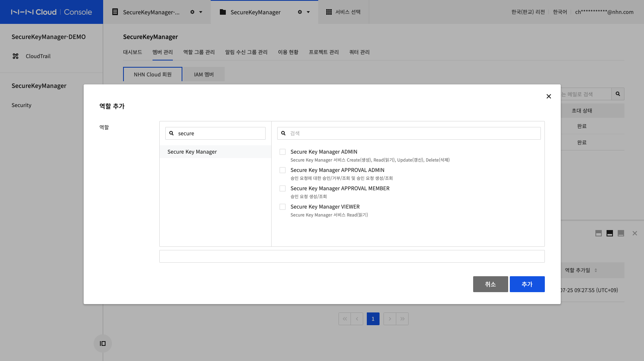This screenshot has width=644, height=361.
Task: Open the 쿼터 관리 tab
Action: tap(359, 52)
